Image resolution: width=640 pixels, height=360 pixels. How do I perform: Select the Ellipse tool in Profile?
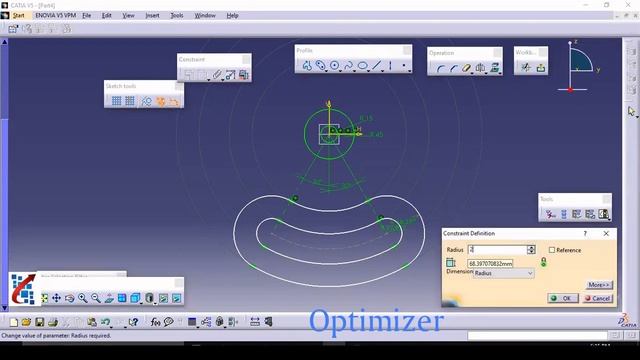tap(362, 65)
